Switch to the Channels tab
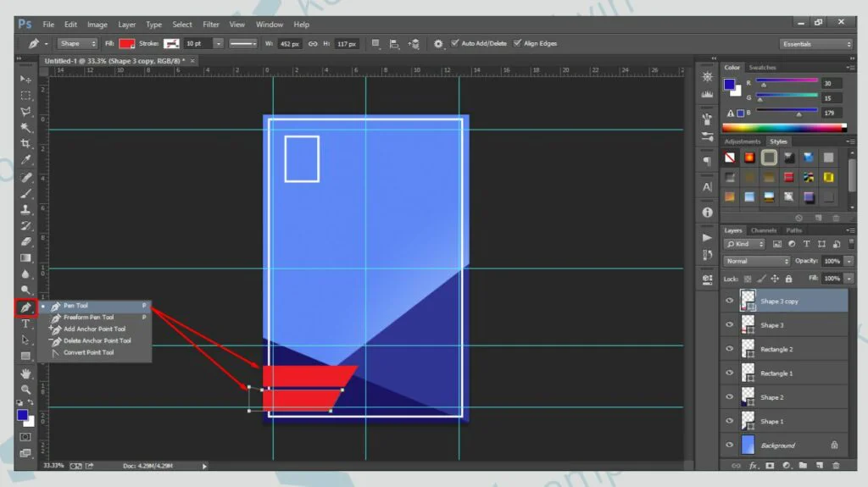This screenshot has width=868, height=487. (x=763, y=230)
